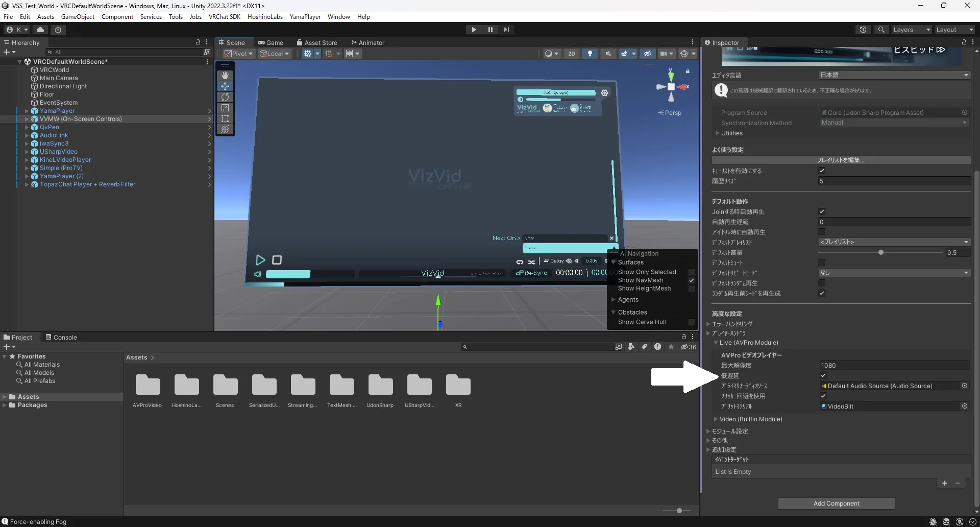Click the Hierarchy add plus button
This screenshot has height=527, width=980.
(x=9, y=52)
